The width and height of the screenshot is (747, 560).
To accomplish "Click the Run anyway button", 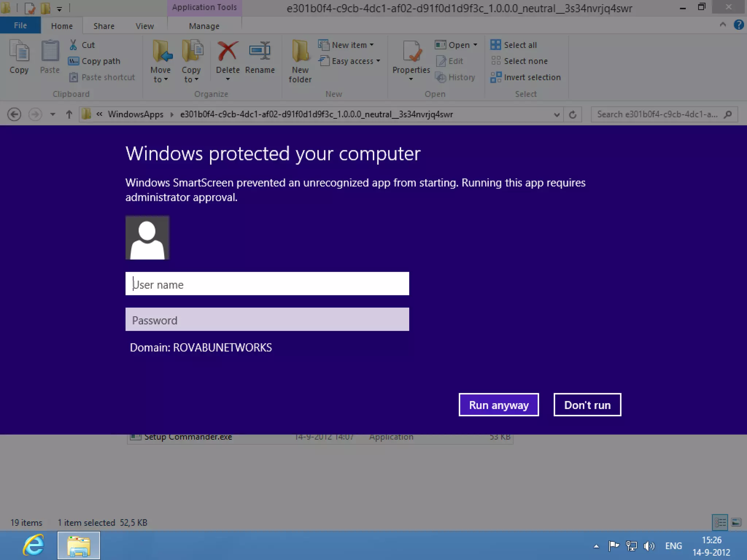I will point(499,405).
